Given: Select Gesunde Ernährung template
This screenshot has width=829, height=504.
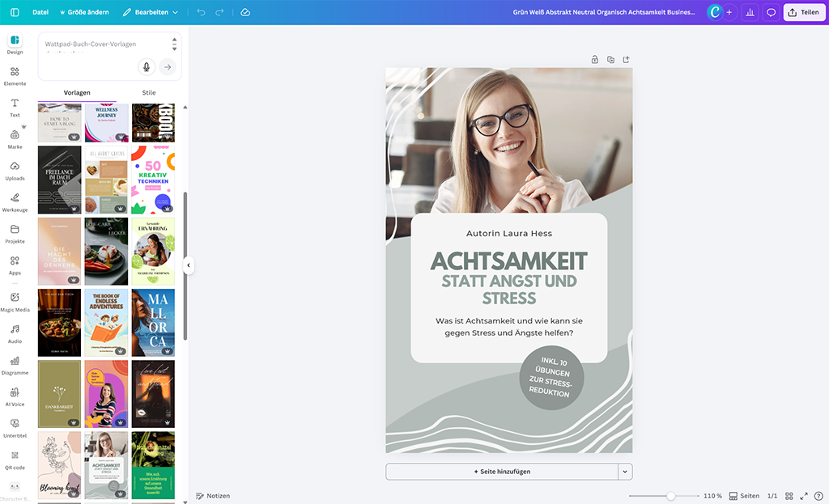Looking at the screenshot, I should [153, 252].
